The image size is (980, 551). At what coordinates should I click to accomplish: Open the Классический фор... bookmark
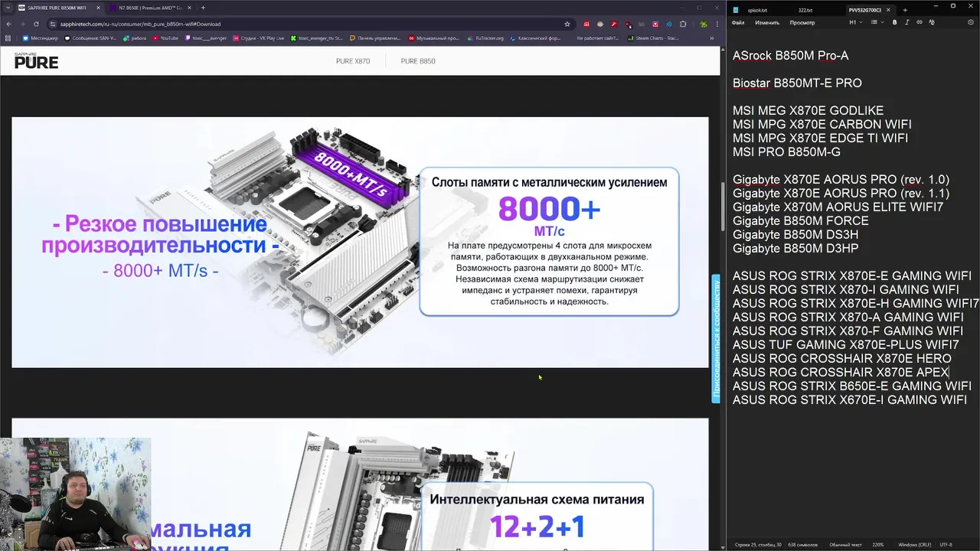(535, 38)
